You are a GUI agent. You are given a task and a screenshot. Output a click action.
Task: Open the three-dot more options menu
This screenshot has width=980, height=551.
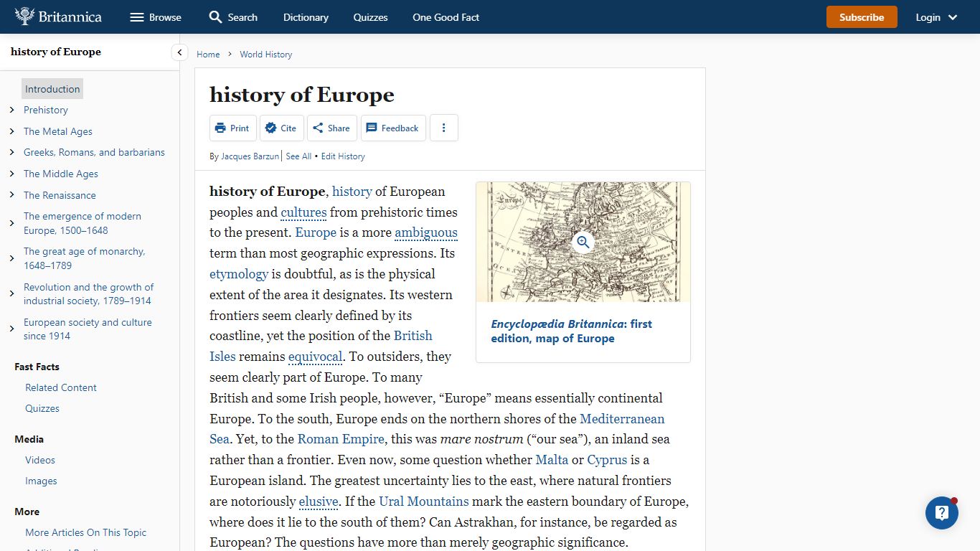point(444,128)
